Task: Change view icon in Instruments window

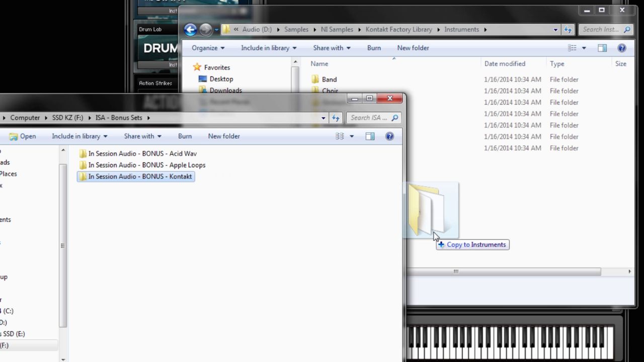Action: pyautogui.click(x=572, y=48)
